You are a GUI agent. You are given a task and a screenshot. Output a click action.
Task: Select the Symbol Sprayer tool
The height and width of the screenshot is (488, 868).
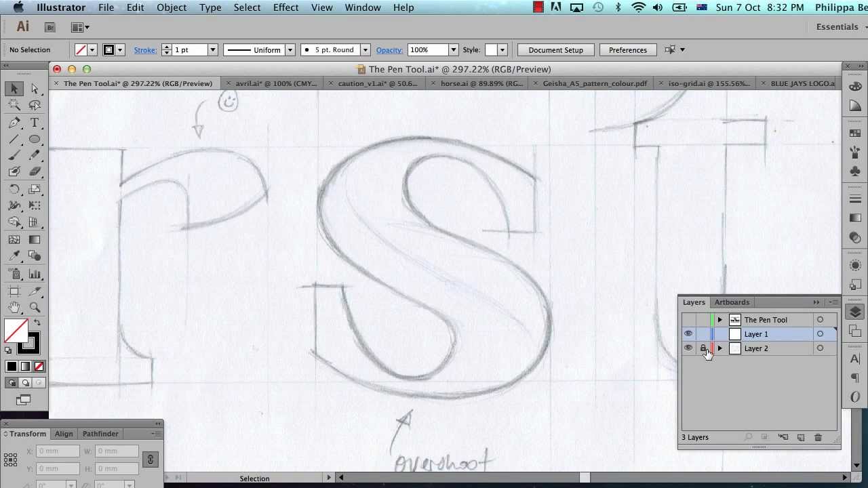pyautogui.click(x=14, y=274)
